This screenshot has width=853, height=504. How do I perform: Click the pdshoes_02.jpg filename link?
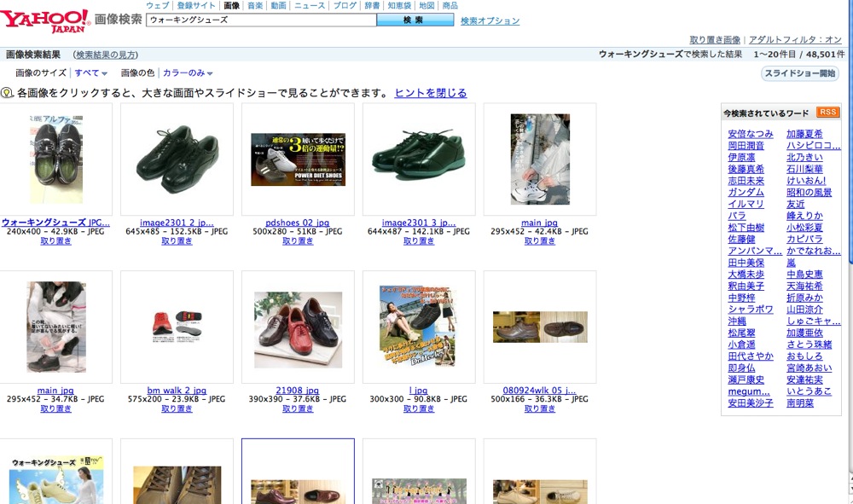point(298,223)
